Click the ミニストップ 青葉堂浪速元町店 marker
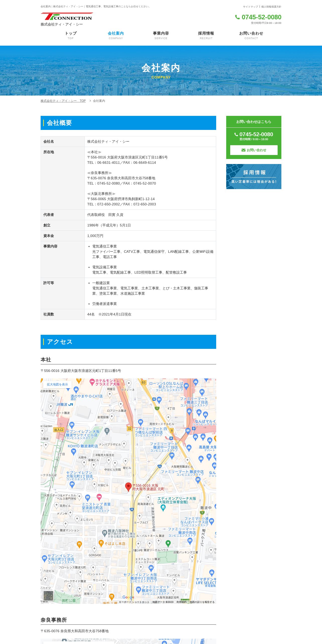322x644 pixels. pos(88,498)
